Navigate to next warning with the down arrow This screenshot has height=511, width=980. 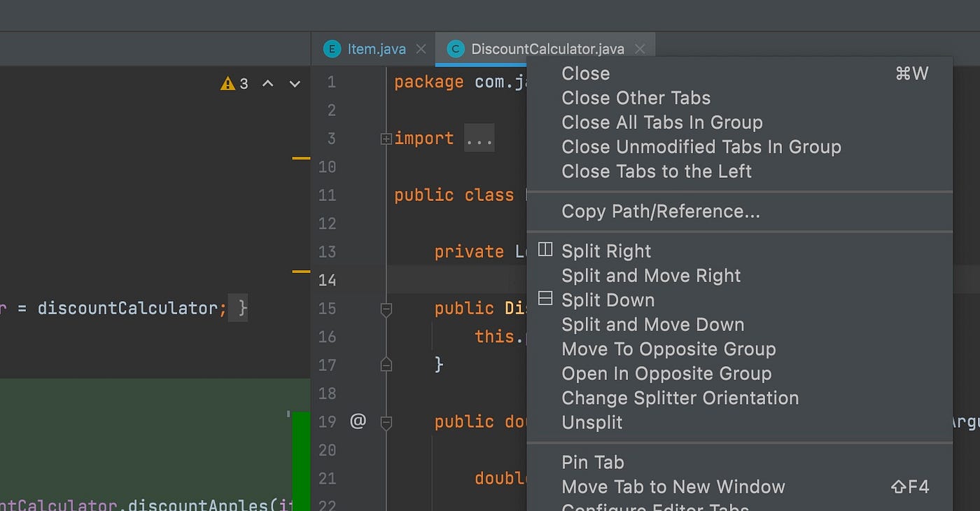click(294, 83)
